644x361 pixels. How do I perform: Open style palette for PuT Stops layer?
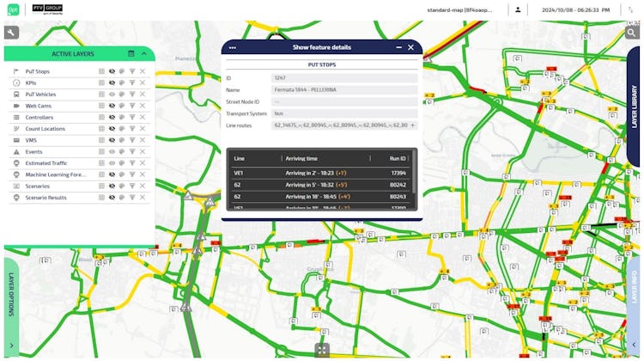pyautogui.click(x=122, y=71)
